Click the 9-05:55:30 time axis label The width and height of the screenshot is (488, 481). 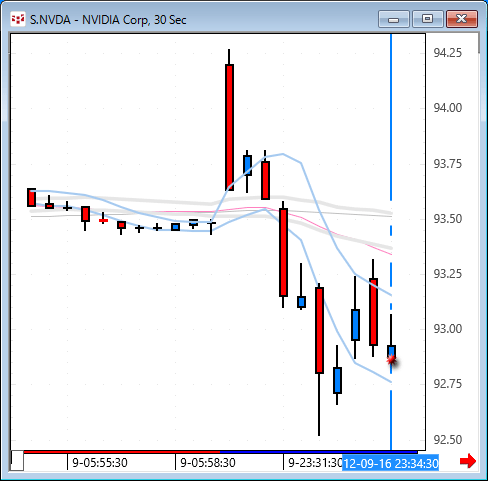click(100, 463)
